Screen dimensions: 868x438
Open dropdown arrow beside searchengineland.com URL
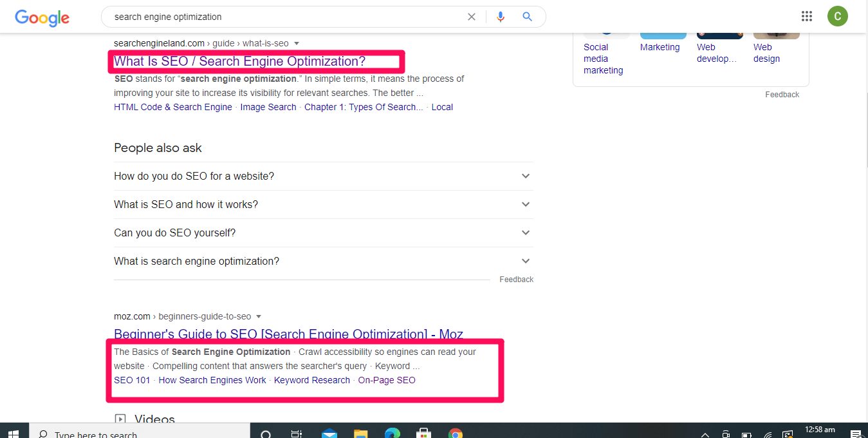pyautogui.click(x=297, y=44)
